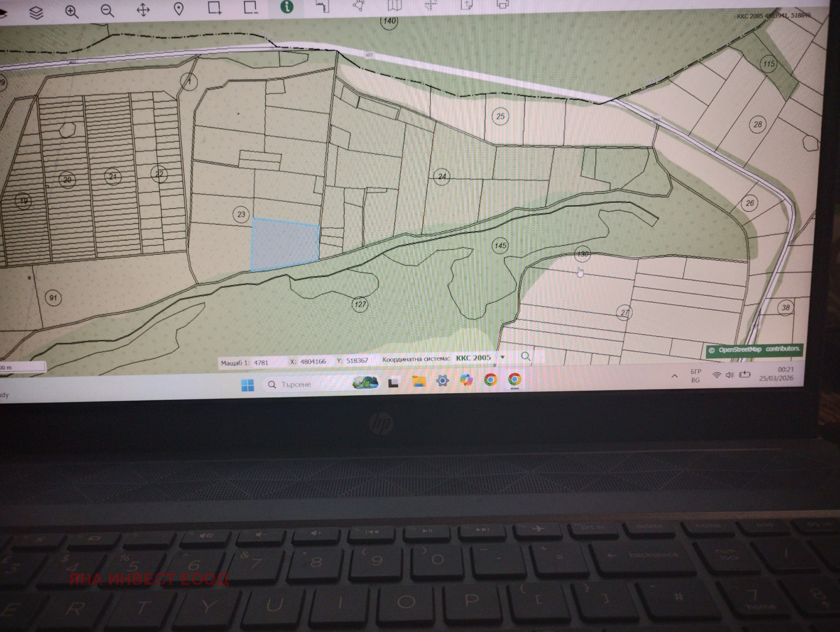Expand the KKC 2005 coordinate system dropdown
This screenshot has height=632, width=840.
click(x=502, y=357)
